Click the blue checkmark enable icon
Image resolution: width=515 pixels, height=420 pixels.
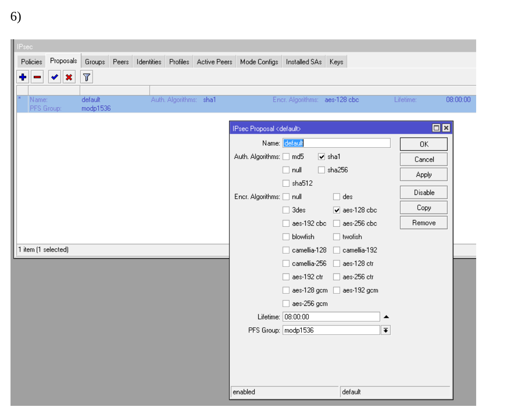[55, 77]
